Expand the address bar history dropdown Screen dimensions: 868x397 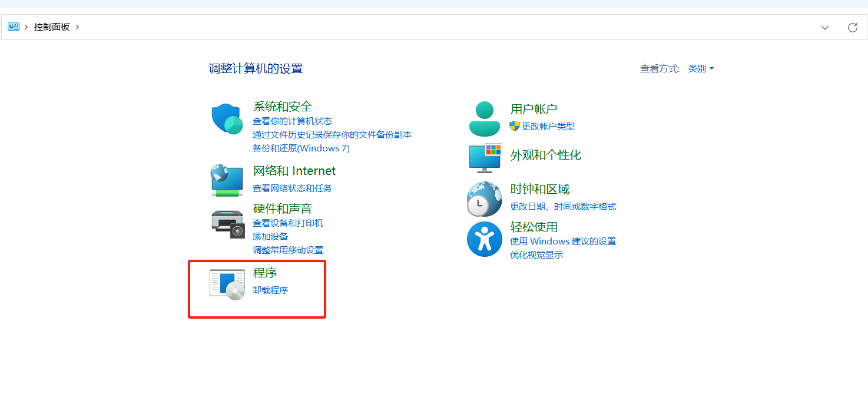825,28
